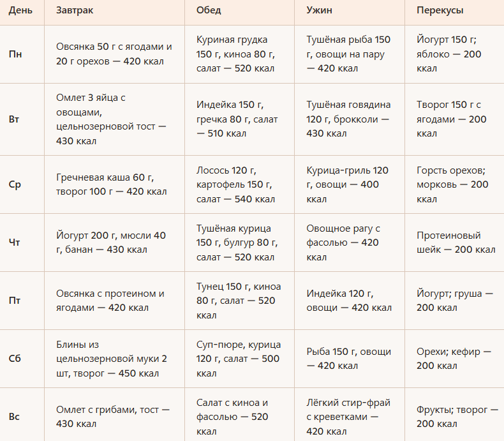Select the Вт day cell
504x441 pixels.
22,119
